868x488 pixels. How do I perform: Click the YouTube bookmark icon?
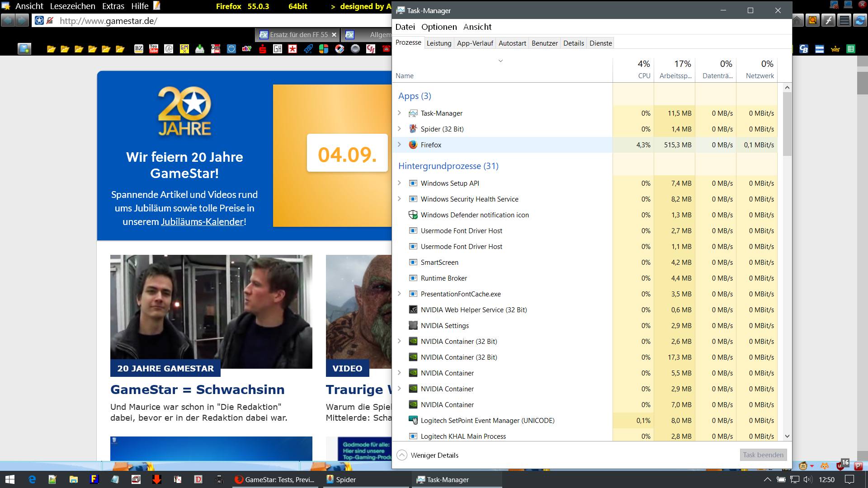pyautogui.click(x=154, y=49)
